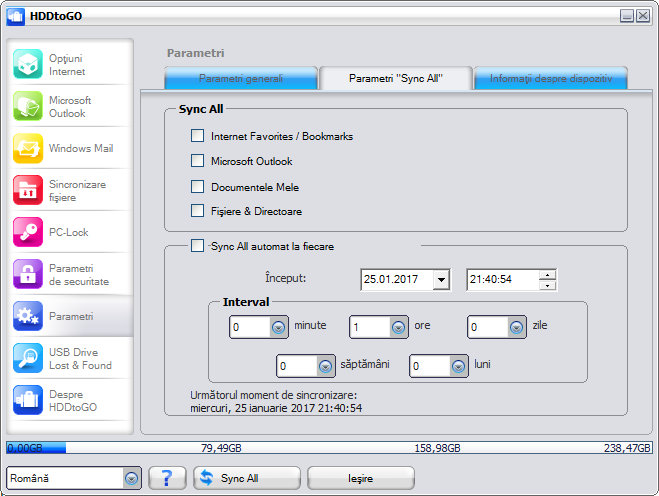Image resolution: width=659 pixels, height=496 pixels.
Task: Open the Început date dropdown arrow
Action: [x=441, y=280]
